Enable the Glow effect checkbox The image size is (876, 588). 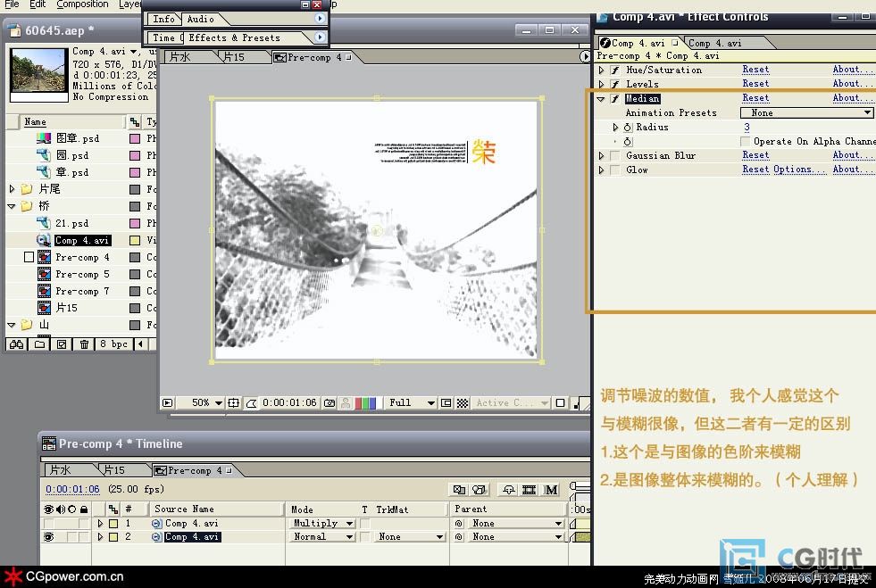pyautogui.click(x=615, y=170)
